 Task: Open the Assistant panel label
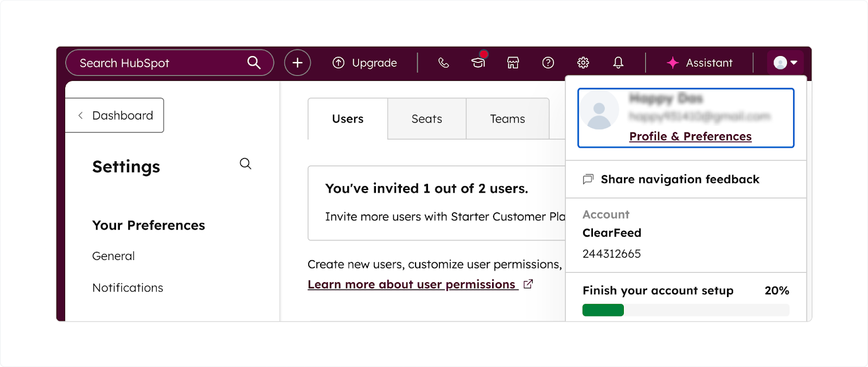tap(709, 63)
